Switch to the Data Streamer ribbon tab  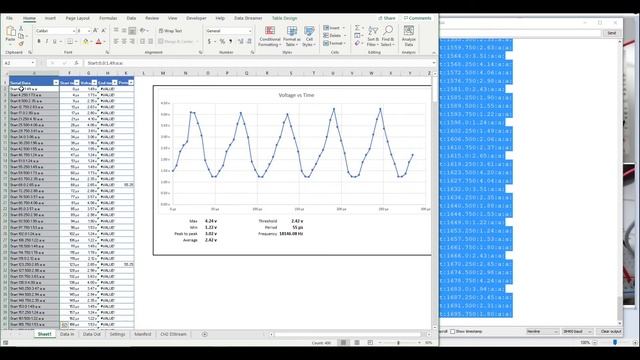point(248,18)
